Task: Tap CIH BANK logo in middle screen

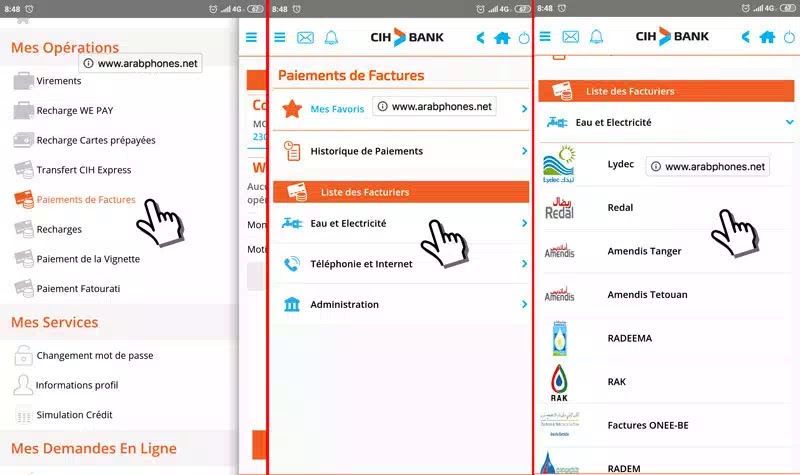Action: (x=407, y=37)
